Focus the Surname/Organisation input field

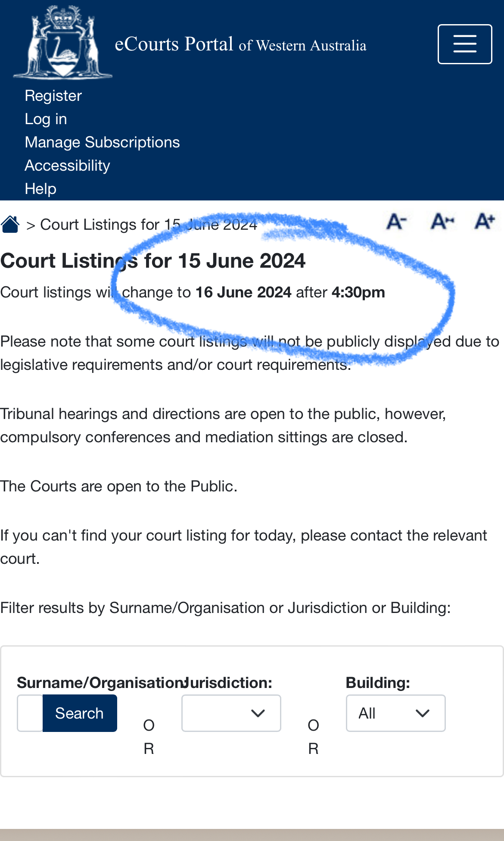tap(30, 713)
